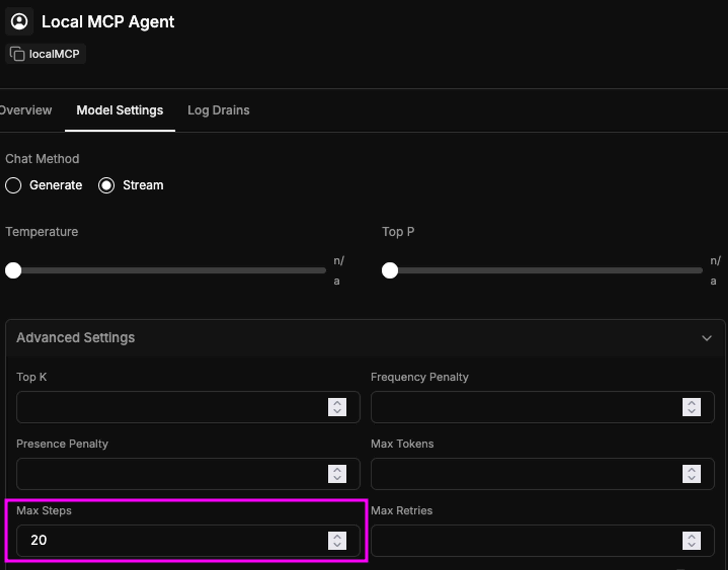This screenshot has width=728, height=570.
Task: Switch to the Overview tab
Action: [x=26, y=110]
